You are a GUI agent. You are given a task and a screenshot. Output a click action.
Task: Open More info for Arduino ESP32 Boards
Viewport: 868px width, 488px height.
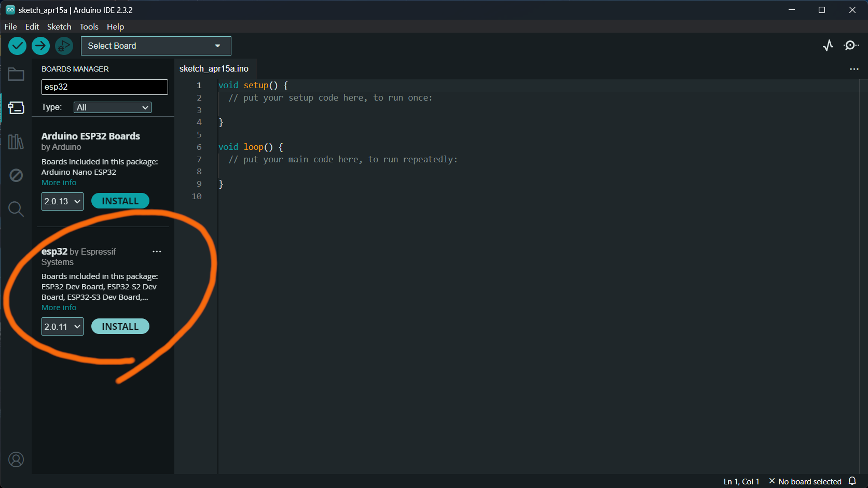(x=59, y=182)
